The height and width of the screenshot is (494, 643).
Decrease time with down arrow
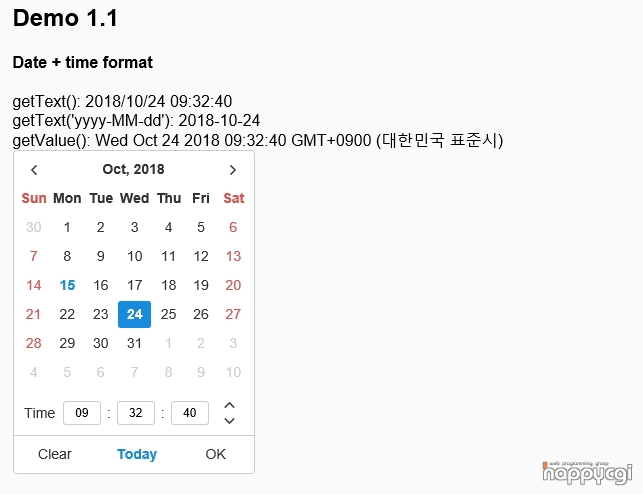pos(230,420)
